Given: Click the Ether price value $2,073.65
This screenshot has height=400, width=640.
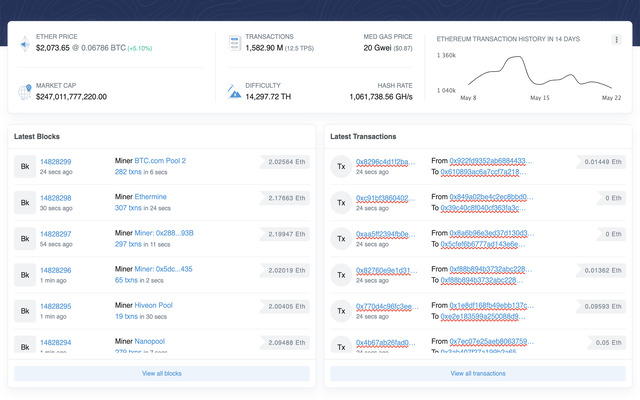Looking at the screenshot, I should 53,48.
